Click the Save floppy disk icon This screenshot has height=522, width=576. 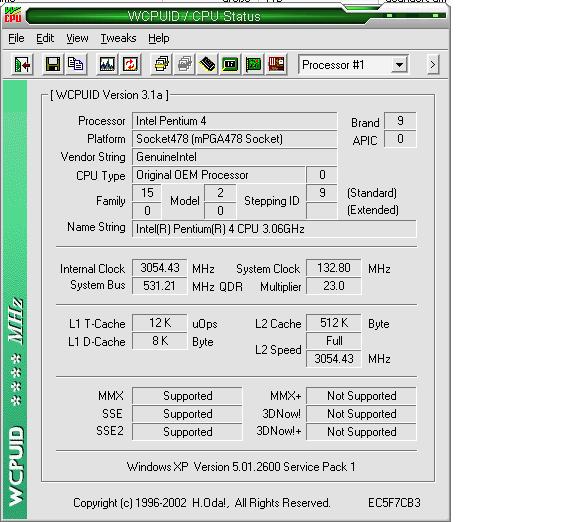coord(53,65)
